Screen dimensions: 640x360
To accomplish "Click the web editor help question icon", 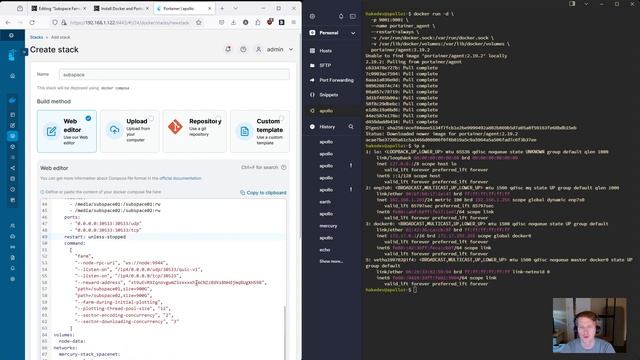I will pyautogui.click(x=284, y=167).
